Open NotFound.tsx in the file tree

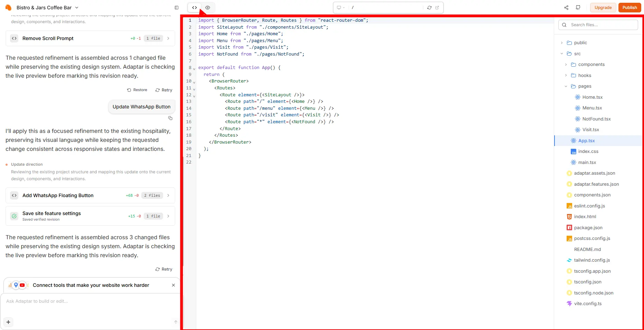click(598, 119)
